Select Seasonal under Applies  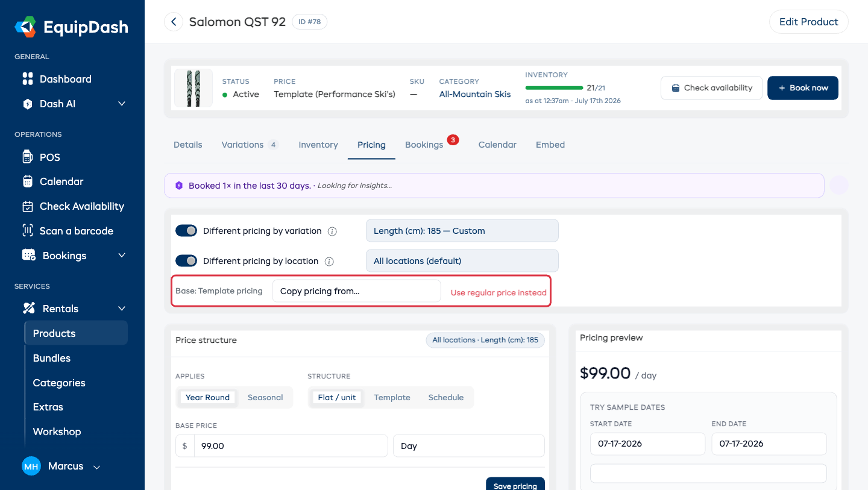tap(265, 398)
